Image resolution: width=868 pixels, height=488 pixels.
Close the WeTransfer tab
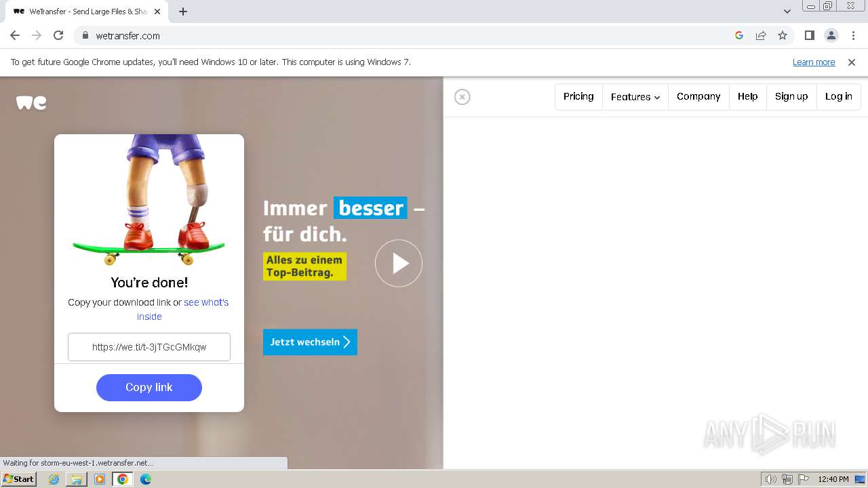click(157, 12)
